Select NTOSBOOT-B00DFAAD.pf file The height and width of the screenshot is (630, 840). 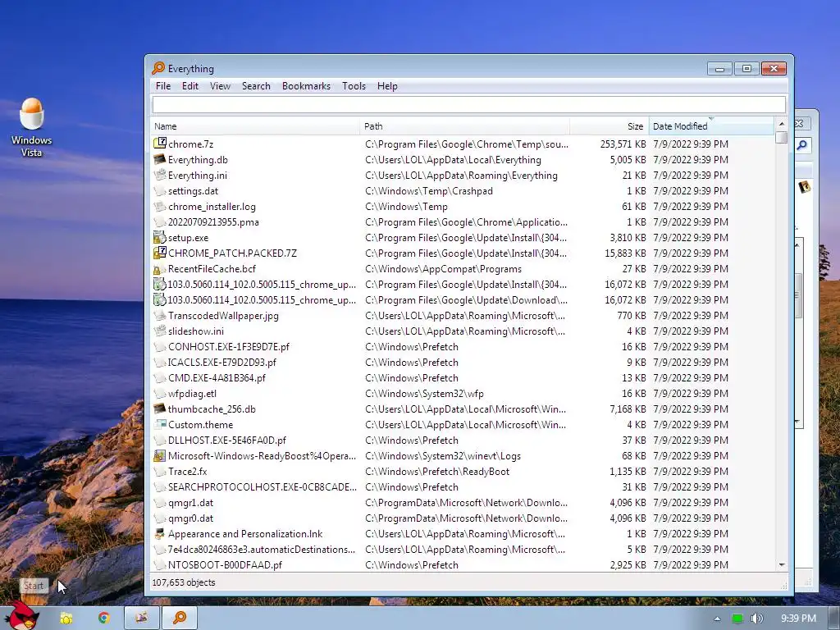tap(225, 564)
